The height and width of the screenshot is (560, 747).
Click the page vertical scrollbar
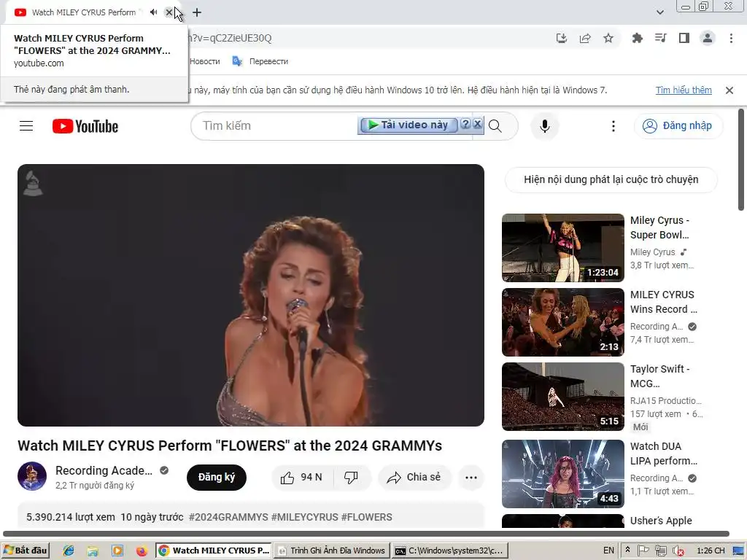tap(741, 160)
